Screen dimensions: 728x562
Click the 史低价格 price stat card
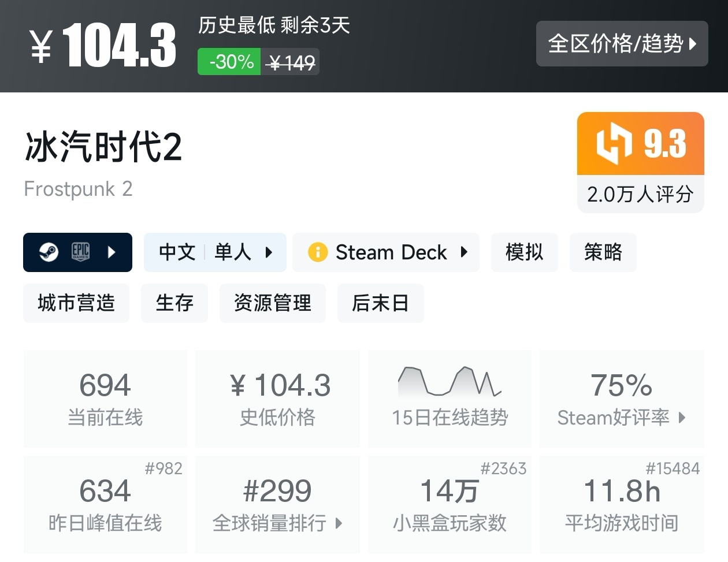coord(277,399)
